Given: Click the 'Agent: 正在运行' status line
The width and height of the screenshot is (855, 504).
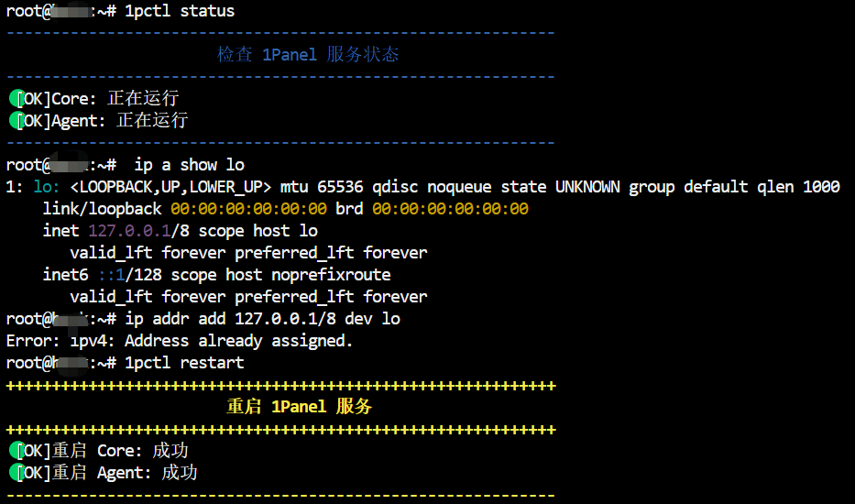Looking at the screenshot, I should [119, 121].
